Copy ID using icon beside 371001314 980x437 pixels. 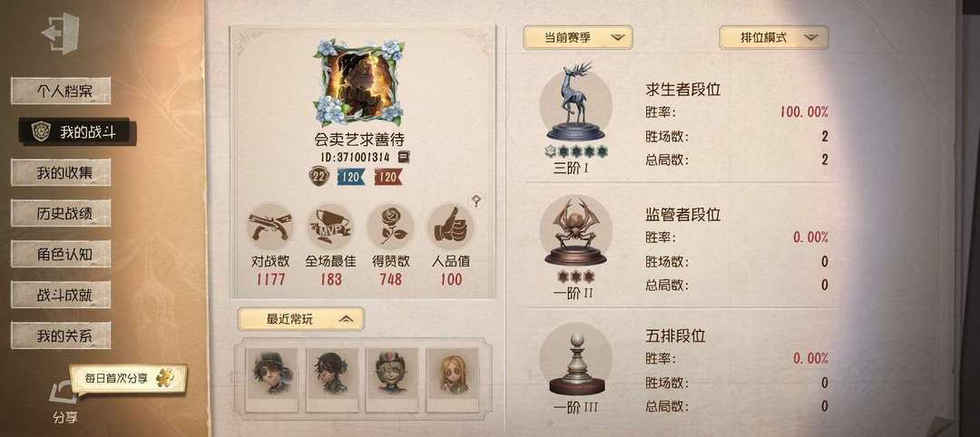point(405,157)
